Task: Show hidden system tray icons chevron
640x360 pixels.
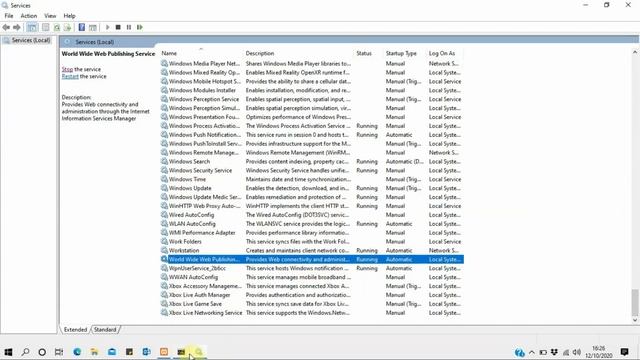Action: coord(531,352)
